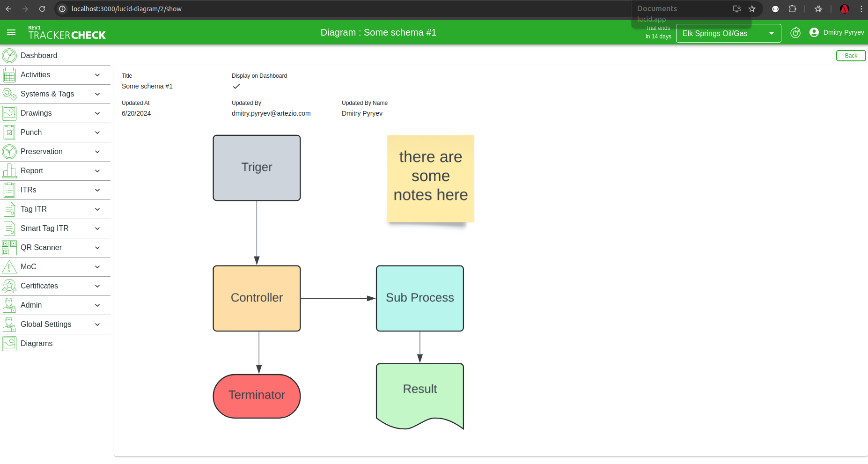
Task: Expand the QR Scanner chevron
Action: pyautogui.click(x=97, y=248)
